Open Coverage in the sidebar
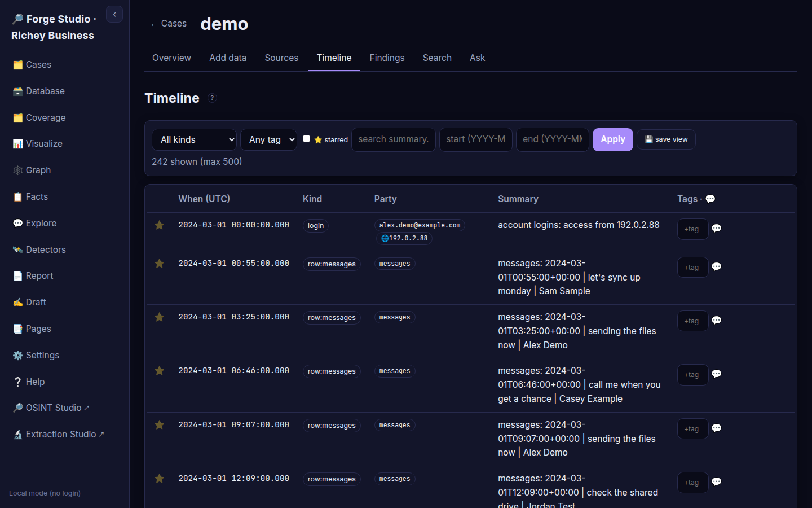812x508 pixels. click(64, 117)
